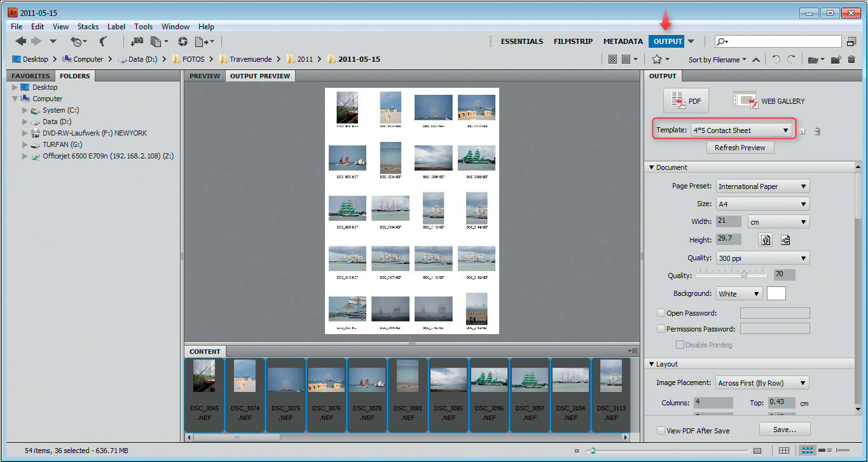Go forward with the right arrow
Viewport: 868px width, 462px height.
(36, 41)
